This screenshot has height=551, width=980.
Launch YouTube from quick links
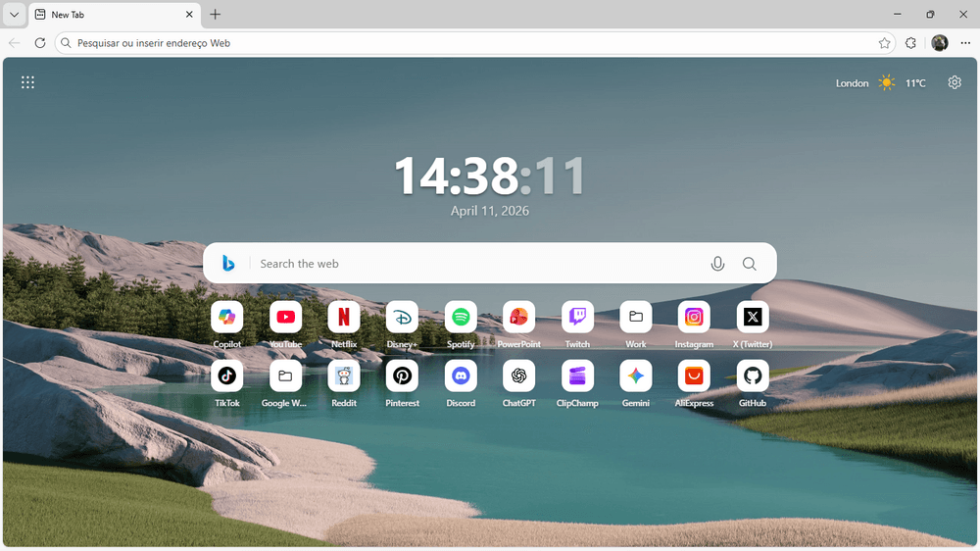tap(285, 317)
